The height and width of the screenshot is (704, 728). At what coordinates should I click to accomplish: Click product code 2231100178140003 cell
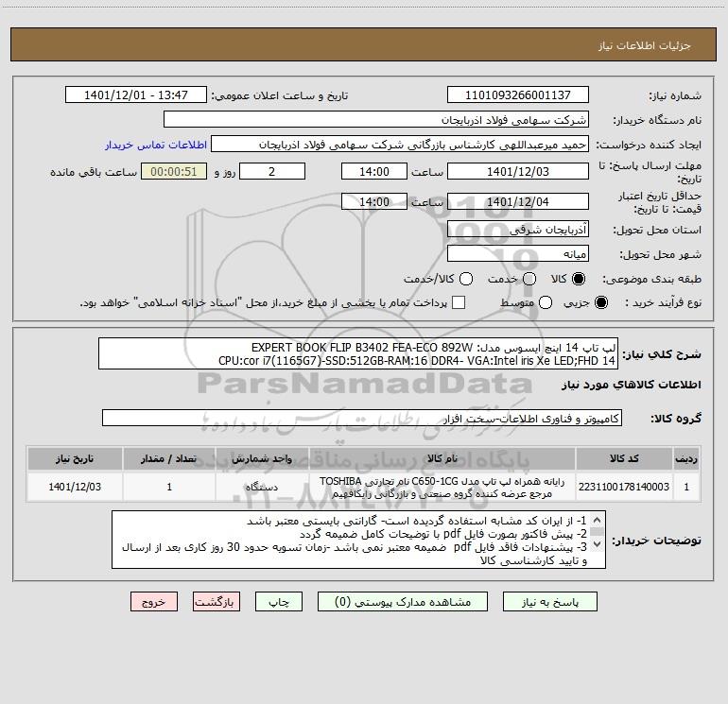pos(624,487)
